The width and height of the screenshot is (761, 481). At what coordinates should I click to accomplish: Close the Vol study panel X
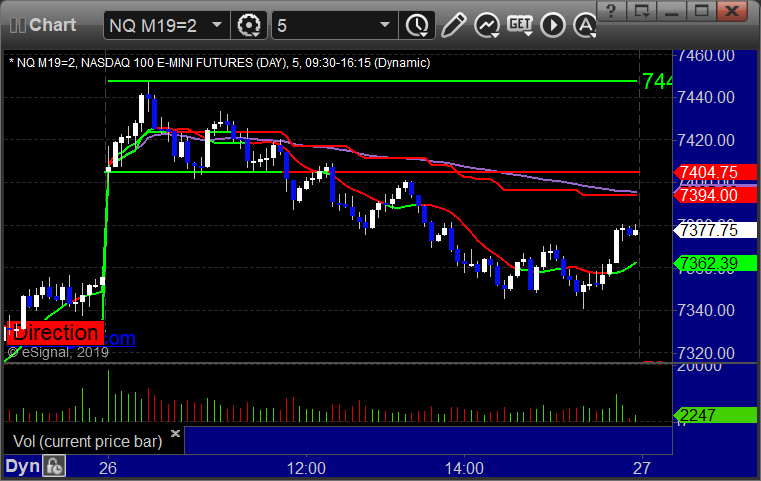coord(175,433)
